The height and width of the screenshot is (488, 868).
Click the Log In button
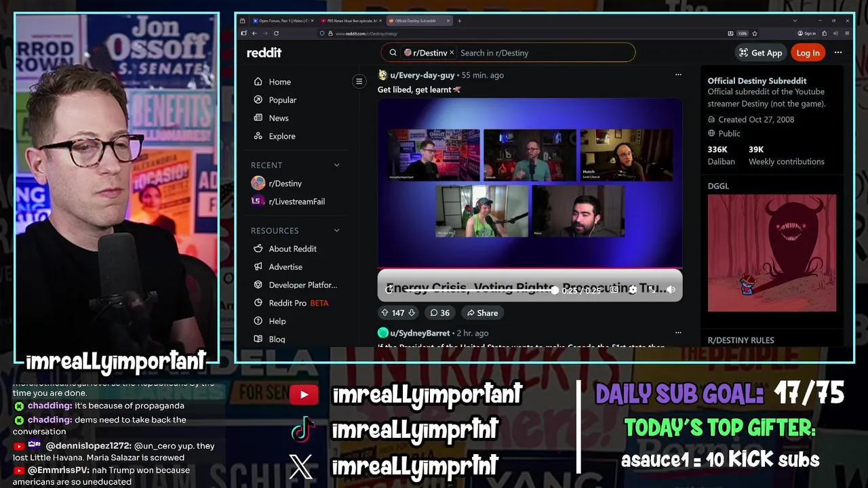click(x=808, y=53)
